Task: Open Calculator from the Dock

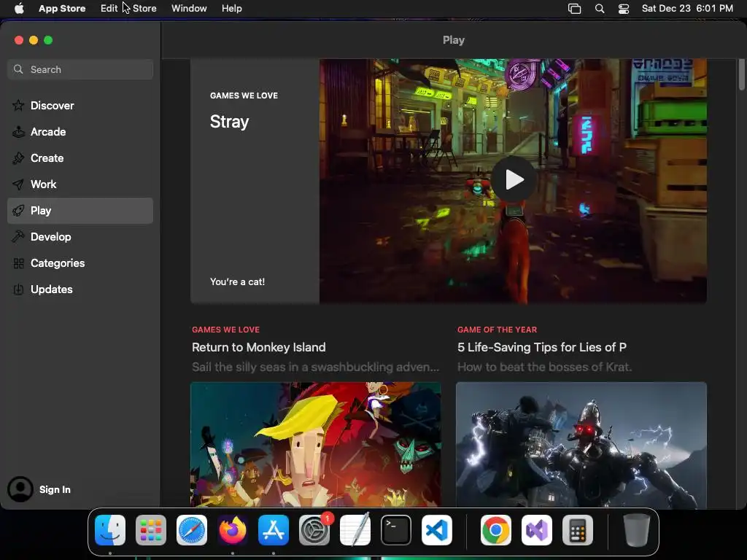Action: [x=578, y=530]
